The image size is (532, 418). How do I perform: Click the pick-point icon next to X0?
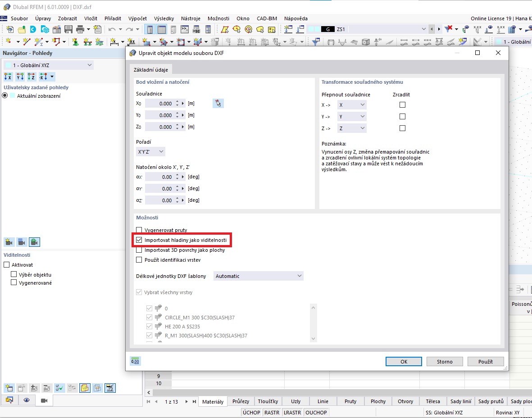pyautogui.click(x=218, y=104)
